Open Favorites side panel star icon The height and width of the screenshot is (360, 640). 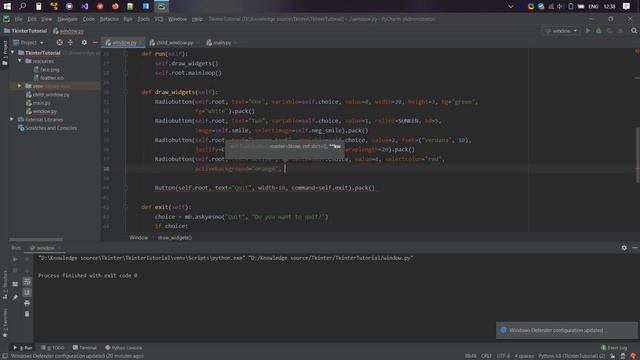point(5,335)
